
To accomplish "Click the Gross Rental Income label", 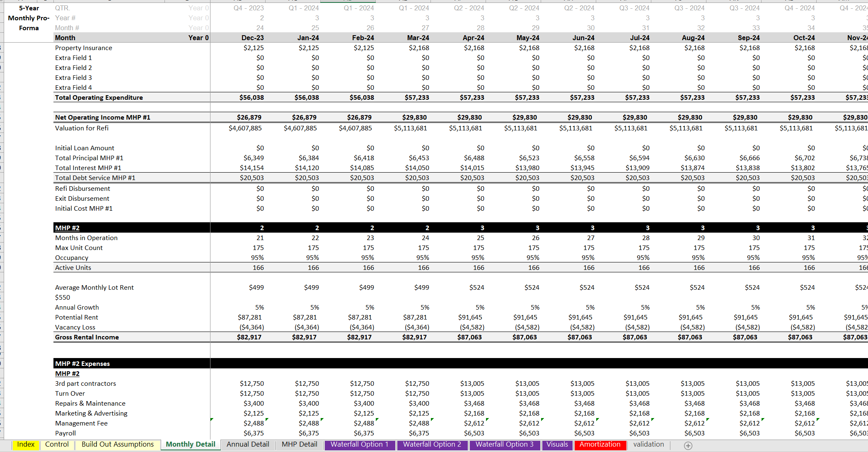I will click(x=87, y=337).
